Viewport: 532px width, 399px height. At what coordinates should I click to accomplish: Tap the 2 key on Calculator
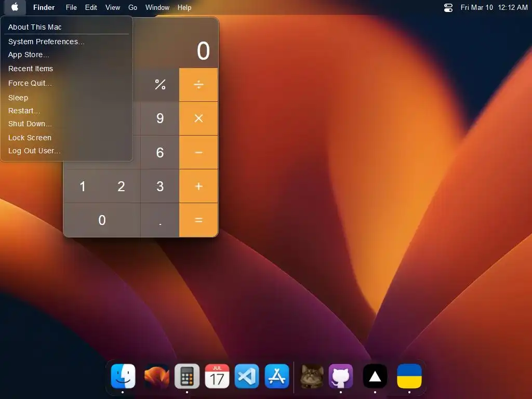click(x=121, y=187)
